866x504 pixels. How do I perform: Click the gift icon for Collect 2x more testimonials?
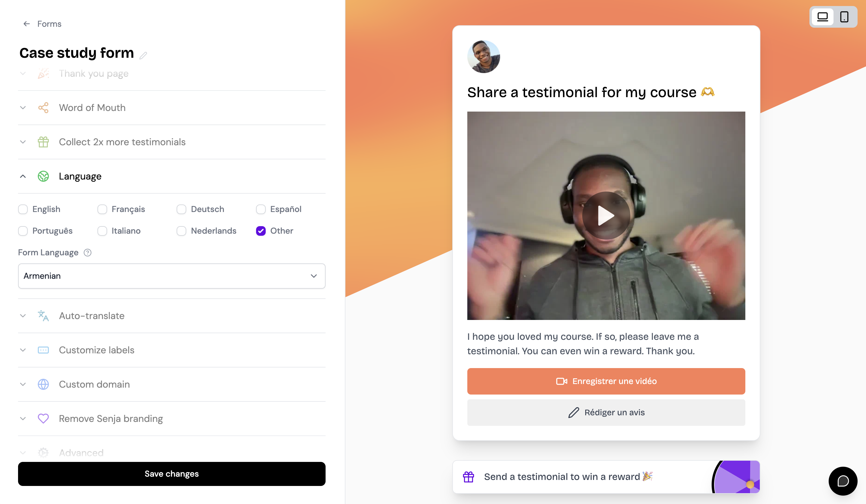point(43,142)
